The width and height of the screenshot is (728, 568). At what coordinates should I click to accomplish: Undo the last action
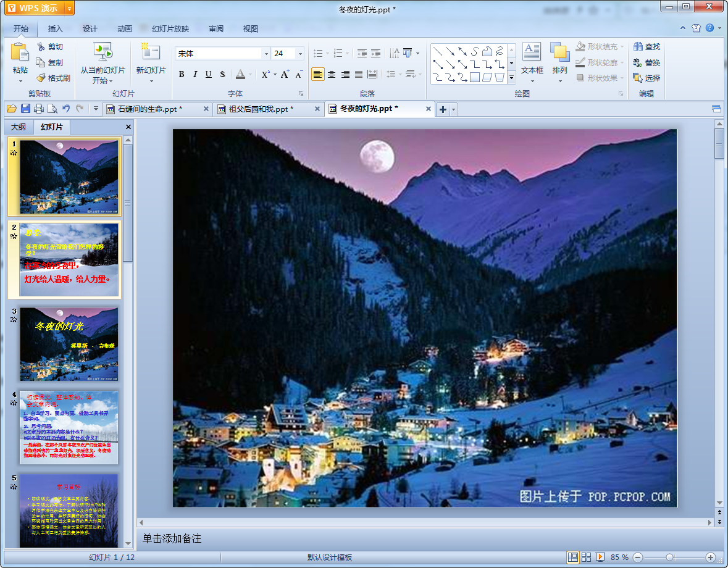click(66, 109)
